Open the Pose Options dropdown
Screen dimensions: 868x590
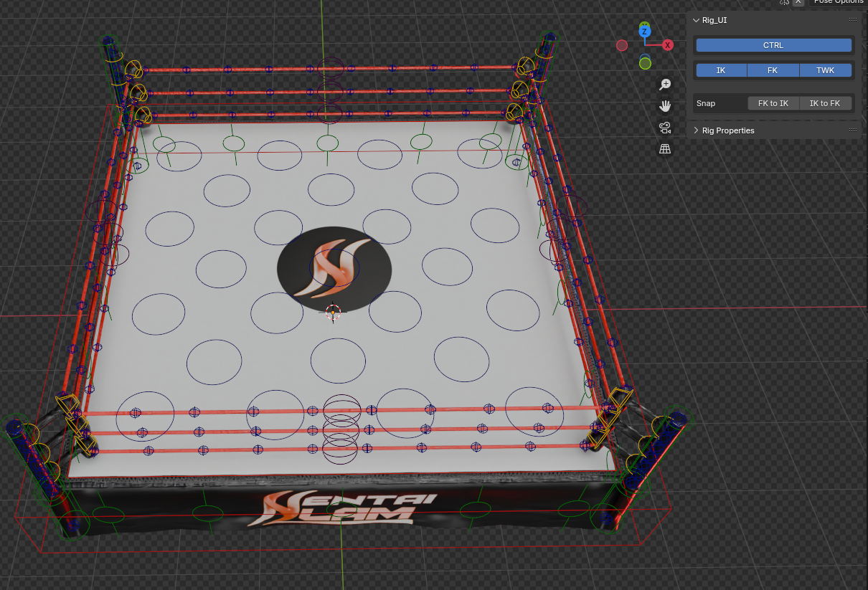[x=838, y=2]
